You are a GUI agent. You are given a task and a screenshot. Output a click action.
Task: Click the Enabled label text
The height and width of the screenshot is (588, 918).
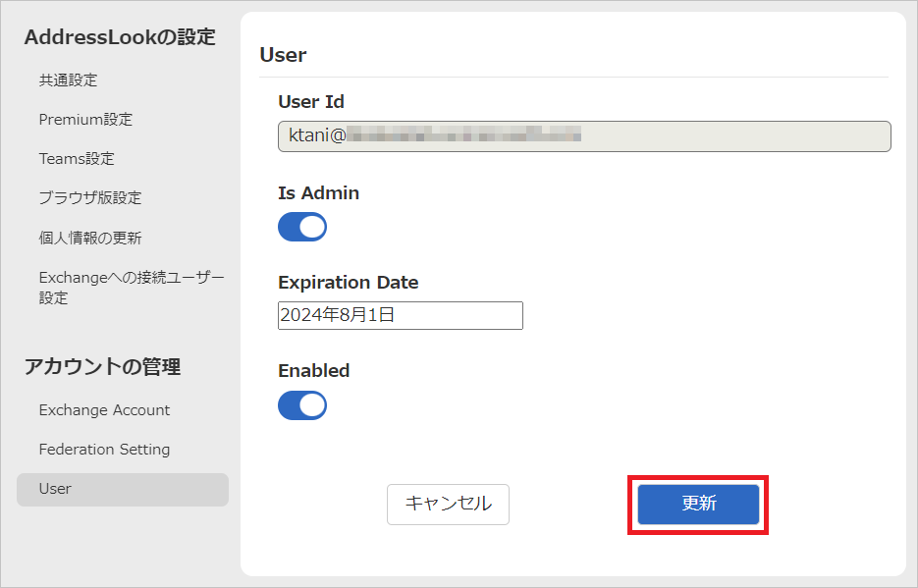pyautogui.click(x=314, y=371)
